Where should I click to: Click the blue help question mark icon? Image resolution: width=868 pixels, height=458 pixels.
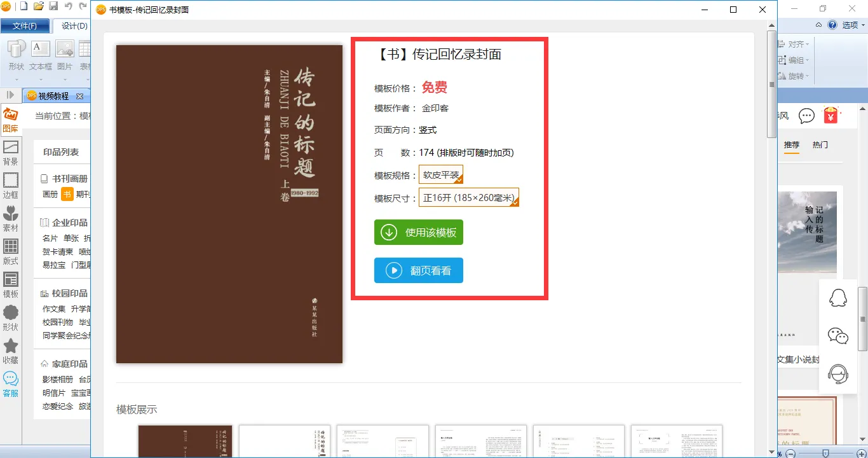point(832,25)
